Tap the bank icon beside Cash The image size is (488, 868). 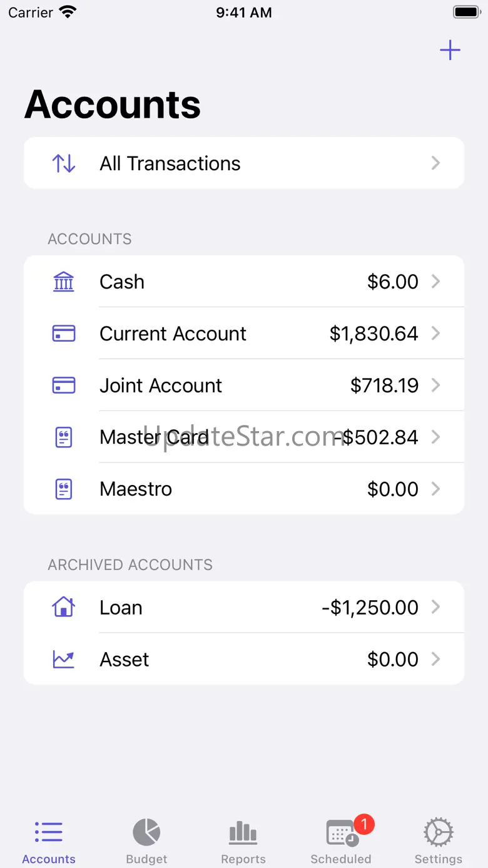pyautogui.click(x=63, y=282)
